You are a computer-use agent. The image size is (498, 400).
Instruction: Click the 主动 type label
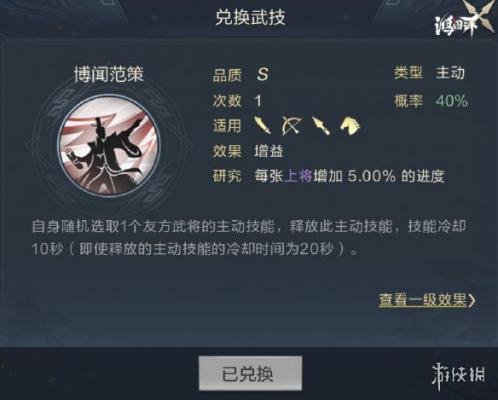[450, 73]
